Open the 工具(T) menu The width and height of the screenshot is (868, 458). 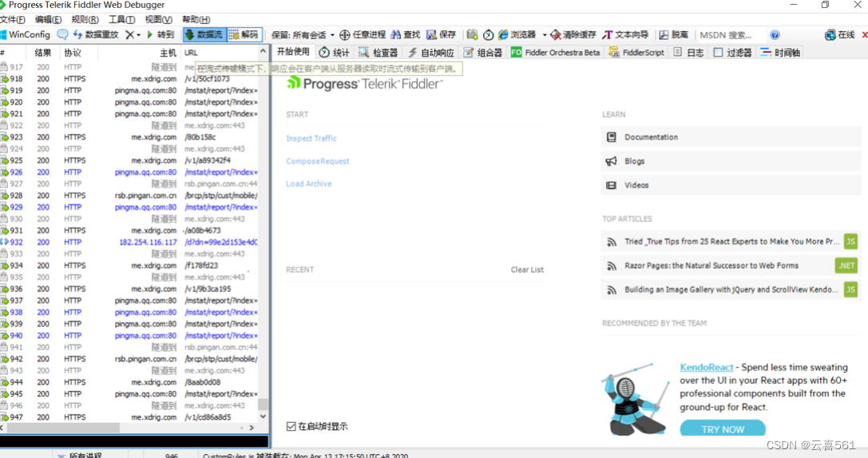(122, 19)
